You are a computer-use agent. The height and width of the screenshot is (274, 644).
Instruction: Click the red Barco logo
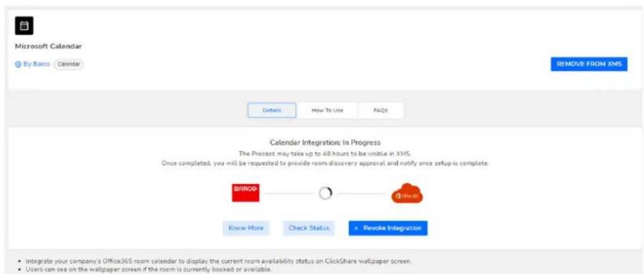246,192
